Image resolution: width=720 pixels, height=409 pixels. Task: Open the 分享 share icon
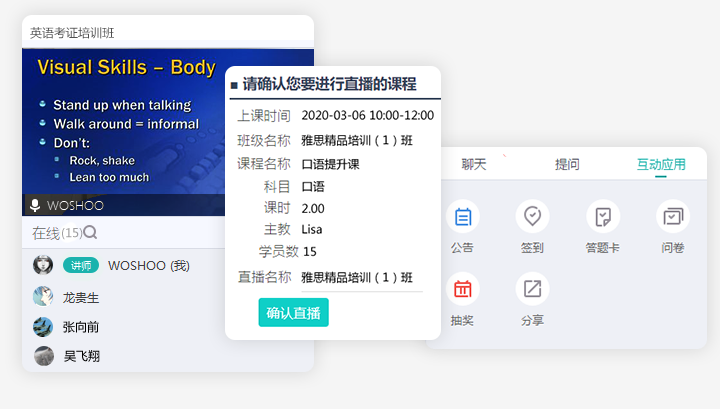click(x=533, y=289)
